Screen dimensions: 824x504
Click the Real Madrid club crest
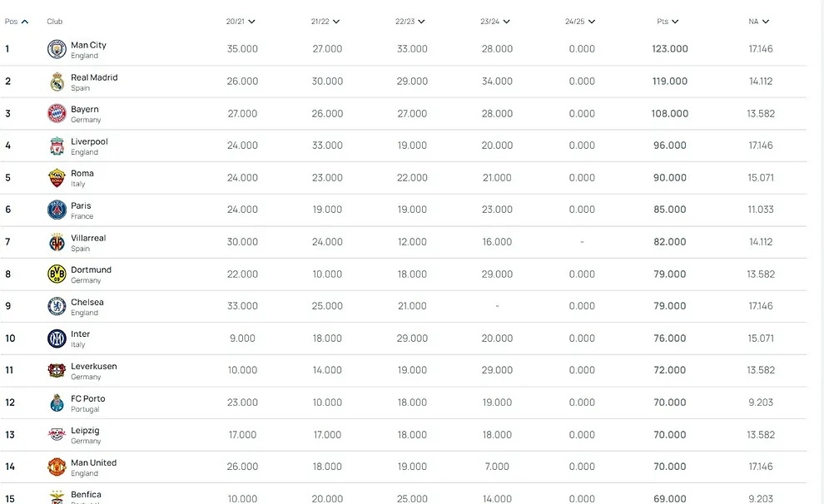tap(57, 82)
